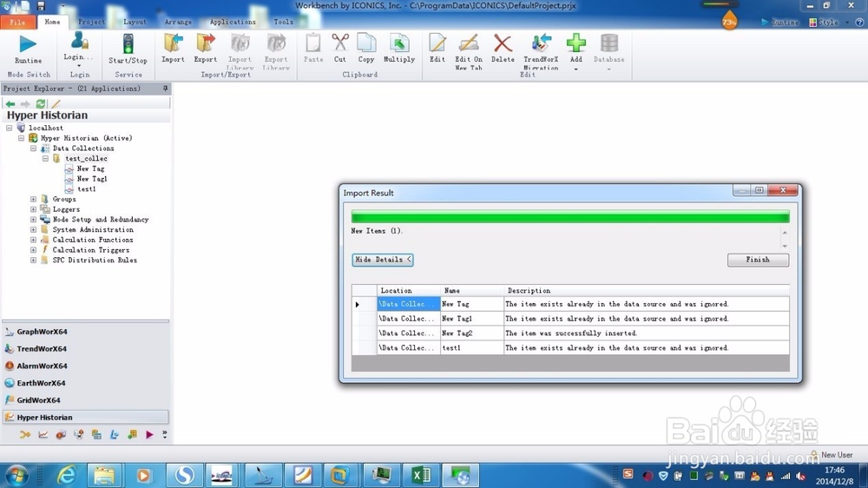The width and height of the screenshot is (868, 488).
Task: Open GraphWorX64 application section
Action: [x=86, y=332]
